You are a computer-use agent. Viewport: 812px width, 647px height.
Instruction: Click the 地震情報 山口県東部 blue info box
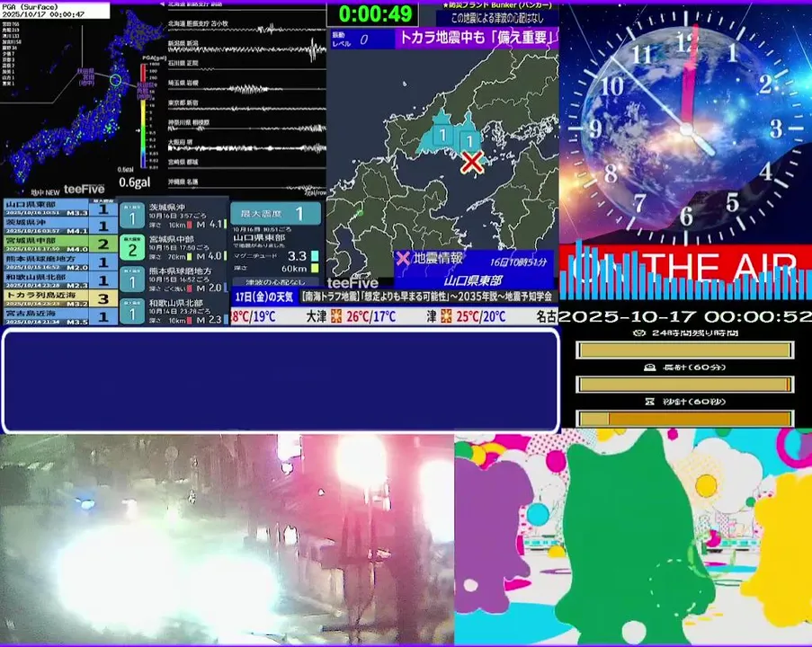click(x=473, y=269)
